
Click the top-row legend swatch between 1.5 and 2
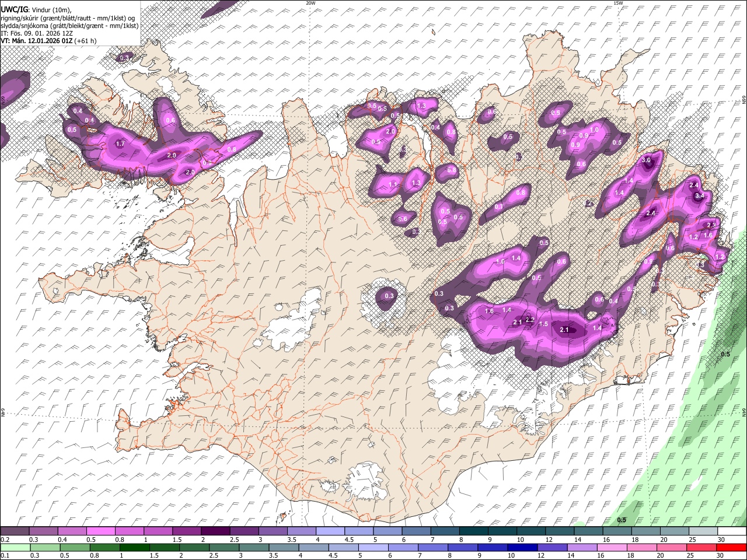click(187, 531)
